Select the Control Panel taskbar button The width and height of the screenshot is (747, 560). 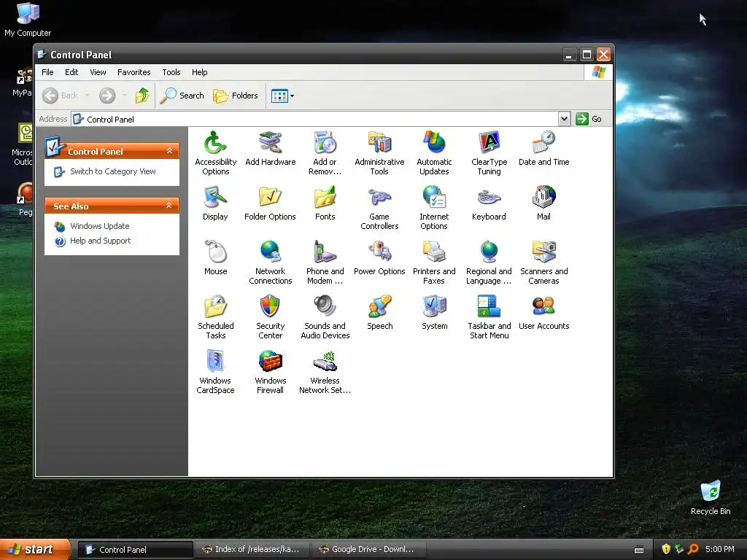(135, 550)
